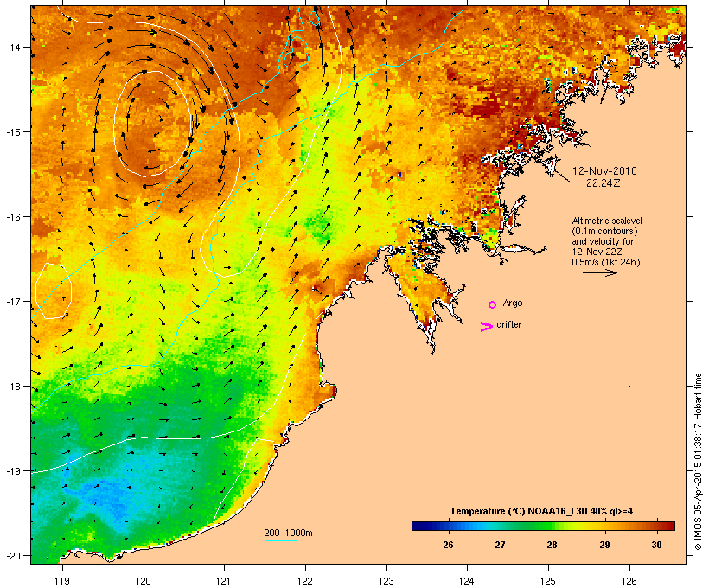Click the 200 1000m depth legend text

[288, 533]
